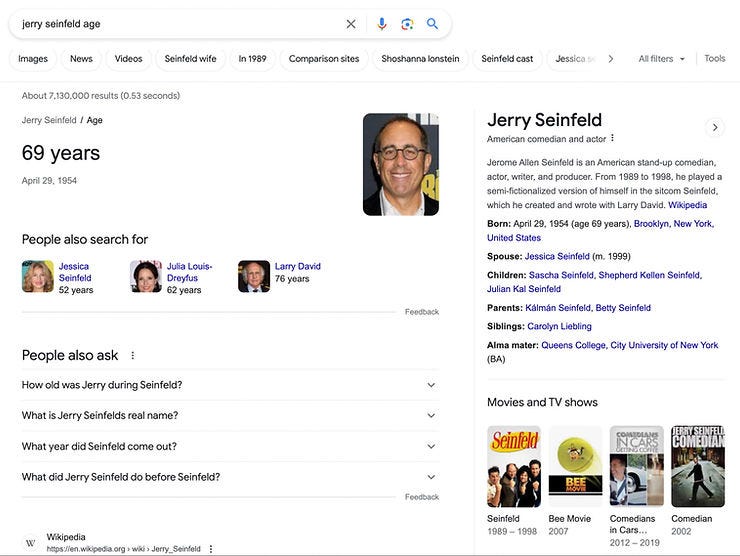Viewport: 740px width, 556px height.
Task: Open Carolyn Liebling sibling link
Action: (x=559, y=326)
